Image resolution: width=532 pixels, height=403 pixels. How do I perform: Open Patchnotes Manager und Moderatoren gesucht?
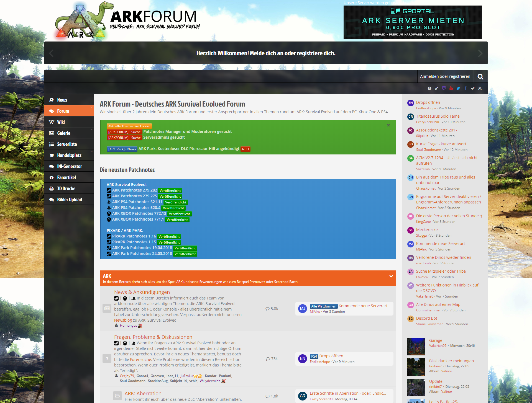coord(187,131)
